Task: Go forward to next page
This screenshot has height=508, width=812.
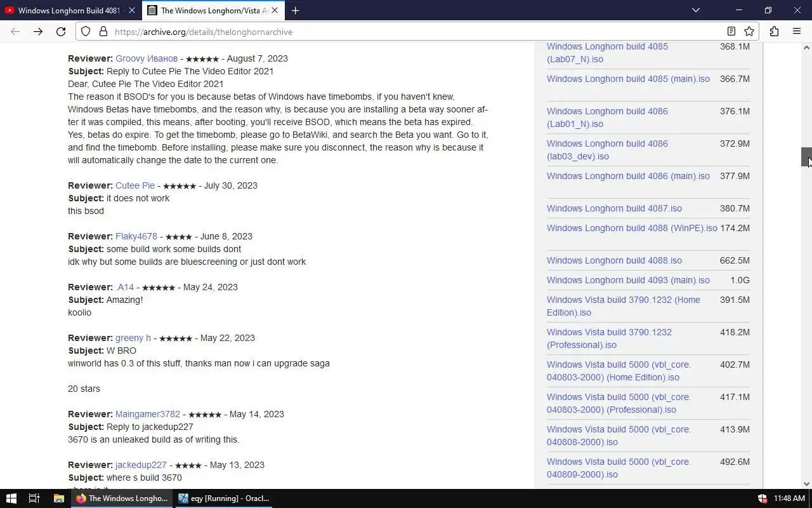Action: tap(38, 32)
